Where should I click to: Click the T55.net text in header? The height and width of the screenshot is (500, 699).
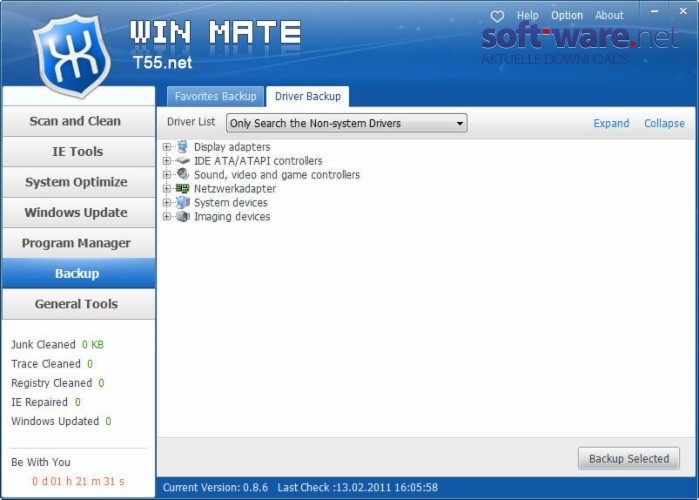point(162,62)
